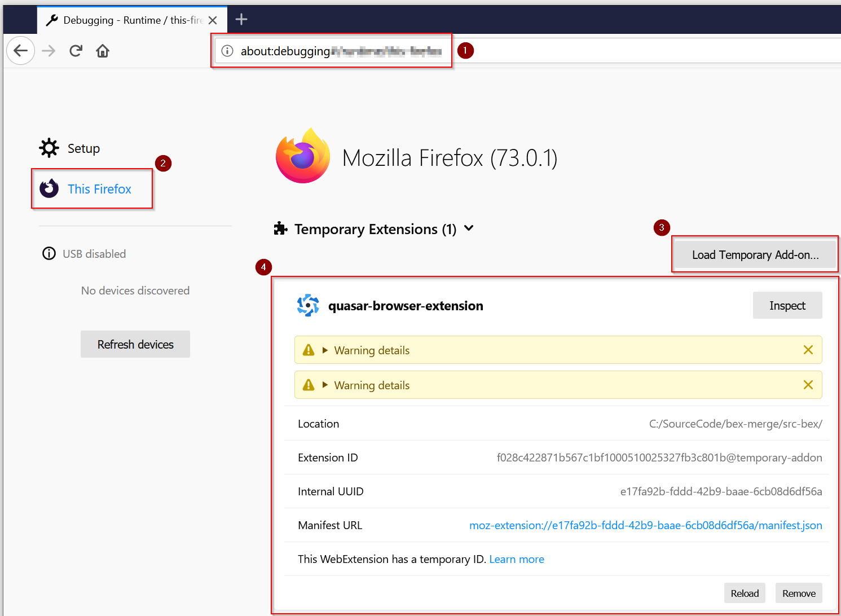Click the Load Temporary Add-on button
841x616 pixels.
[x=755, y=255]
